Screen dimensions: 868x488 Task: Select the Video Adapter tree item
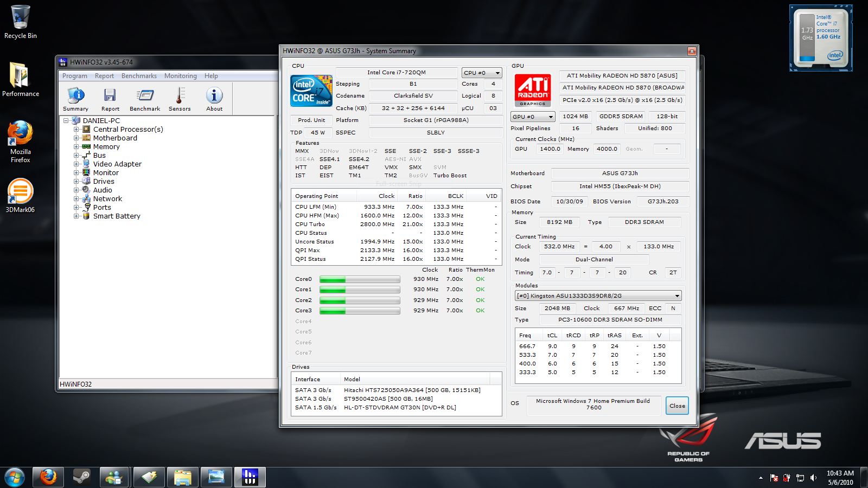(117, 164)
